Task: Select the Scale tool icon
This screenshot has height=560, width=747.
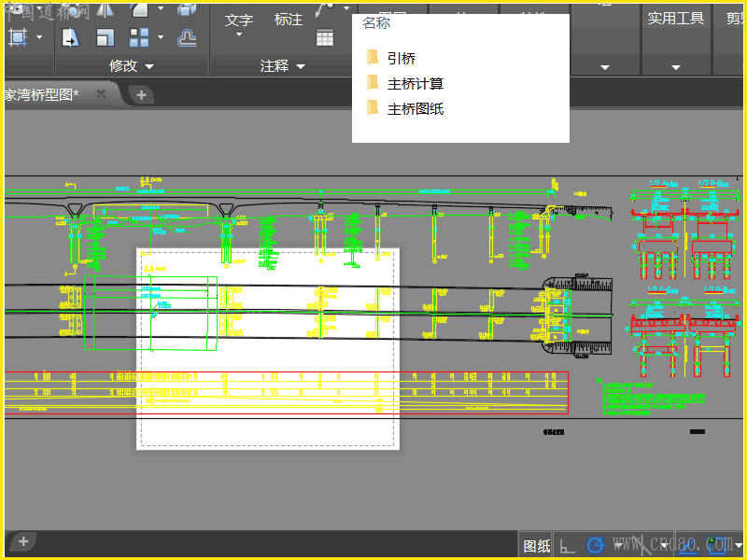Action: [x=105, y=37]
